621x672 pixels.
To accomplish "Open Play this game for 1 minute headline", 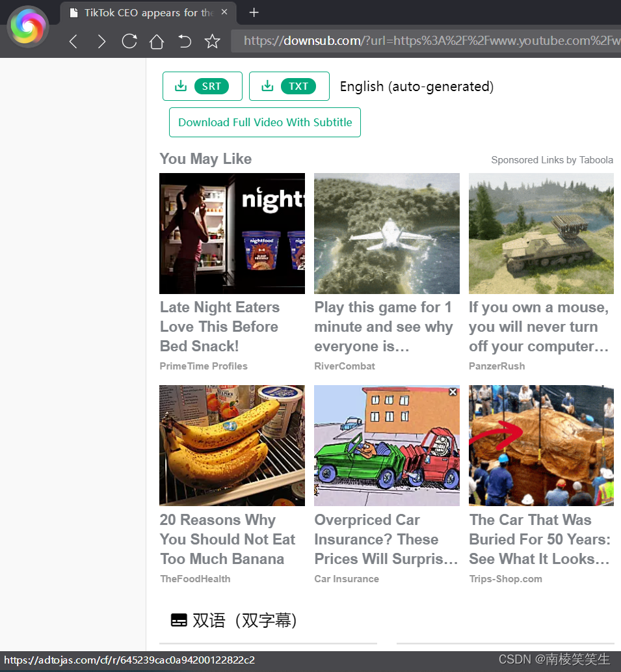I will (384, 327).
